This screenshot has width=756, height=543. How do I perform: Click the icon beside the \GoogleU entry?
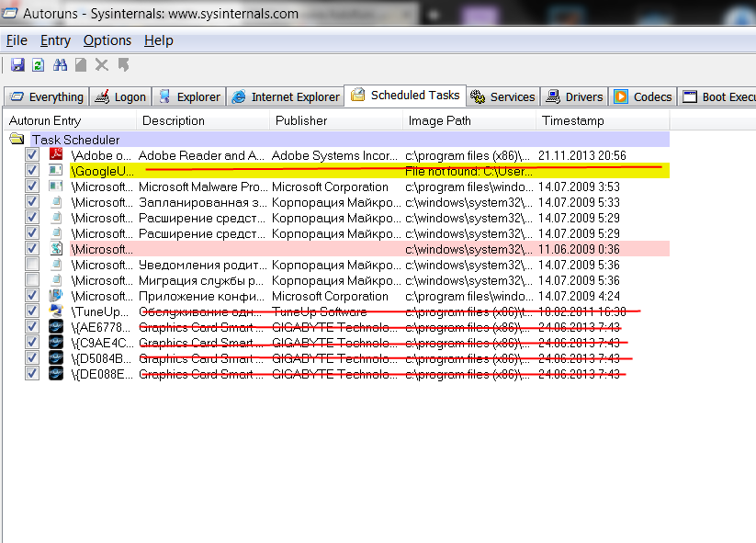[56, 170]
